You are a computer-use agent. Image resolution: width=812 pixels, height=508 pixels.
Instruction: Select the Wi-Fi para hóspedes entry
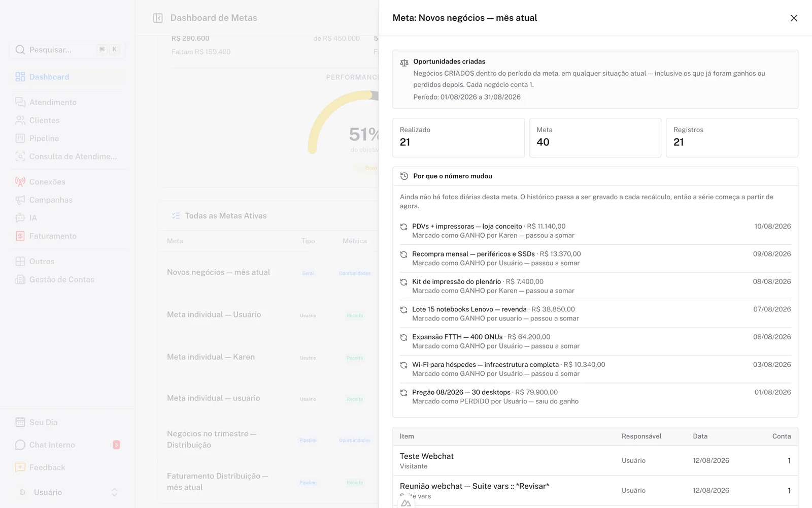click(x=595, y=369)
